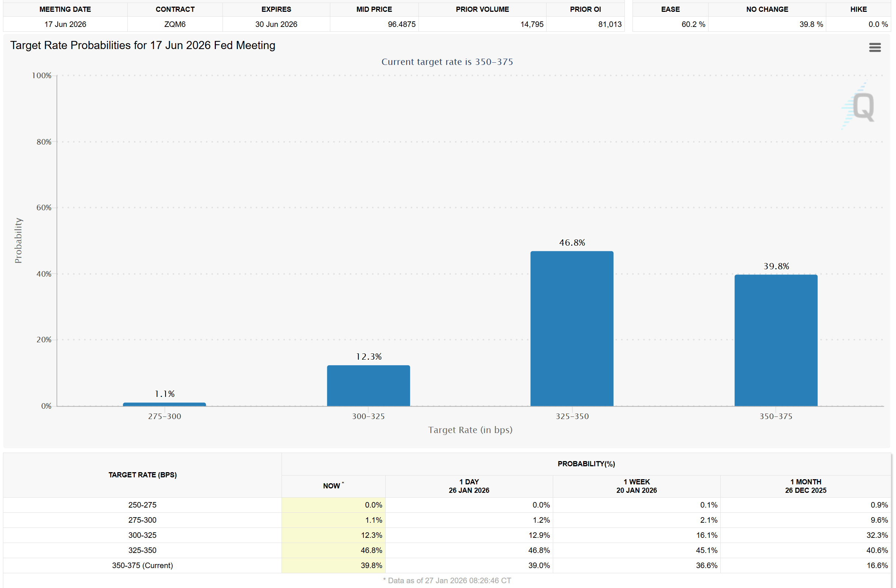Click the TARGET RATE (BPS) header

pos(142,475)
